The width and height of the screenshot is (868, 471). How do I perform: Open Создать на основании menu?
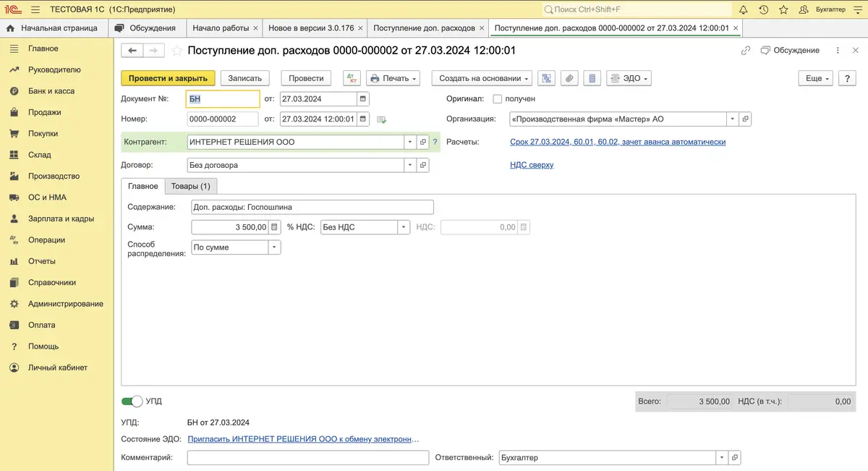(485, 78)
